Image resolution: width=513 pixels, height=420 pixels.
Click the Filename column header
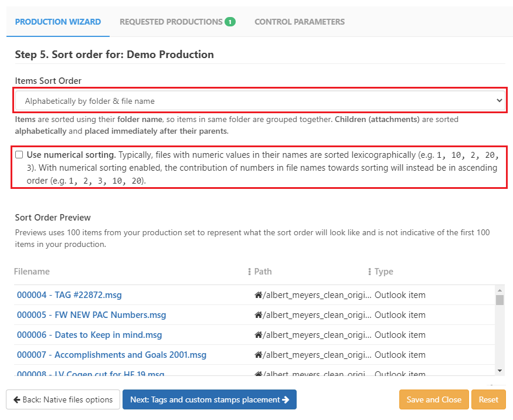tap(31, 271)
